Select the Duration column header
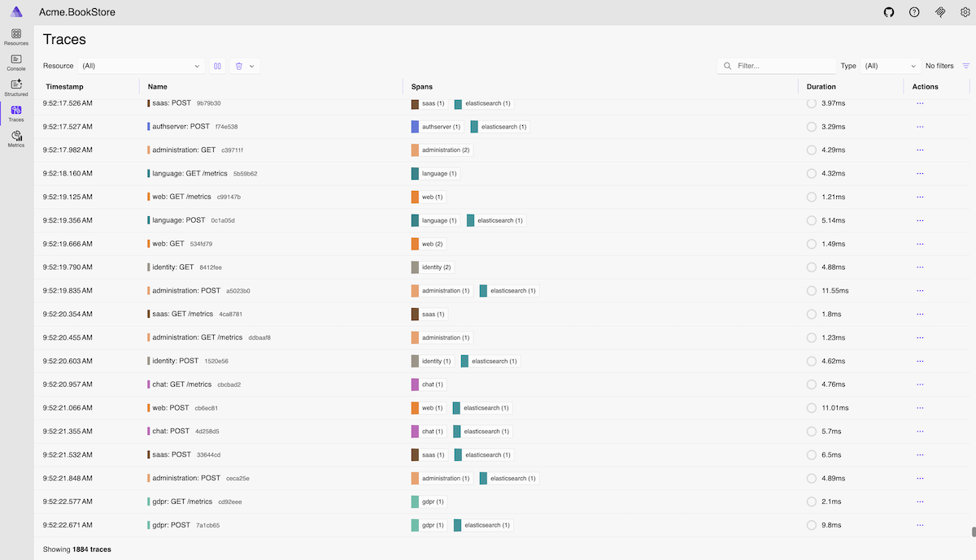The width and height of the screenshot is (976, 560). coord(820,86)
